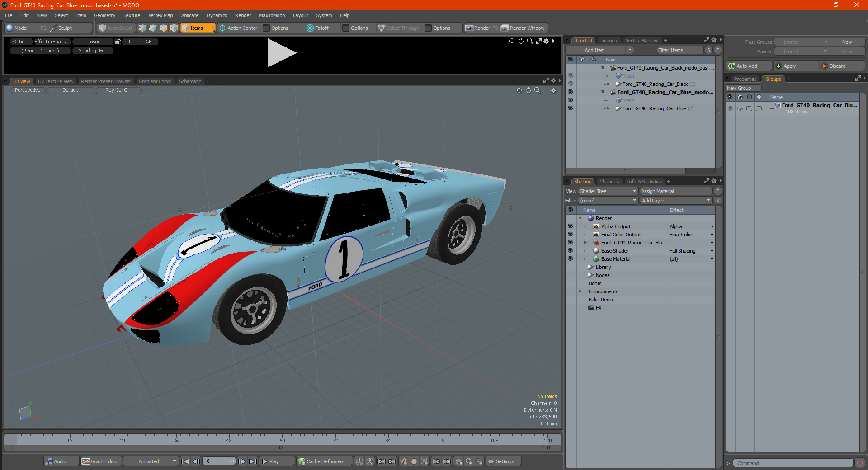Open the Geometry menu
Screen dimensions: 868x470
tap(104, 15)
